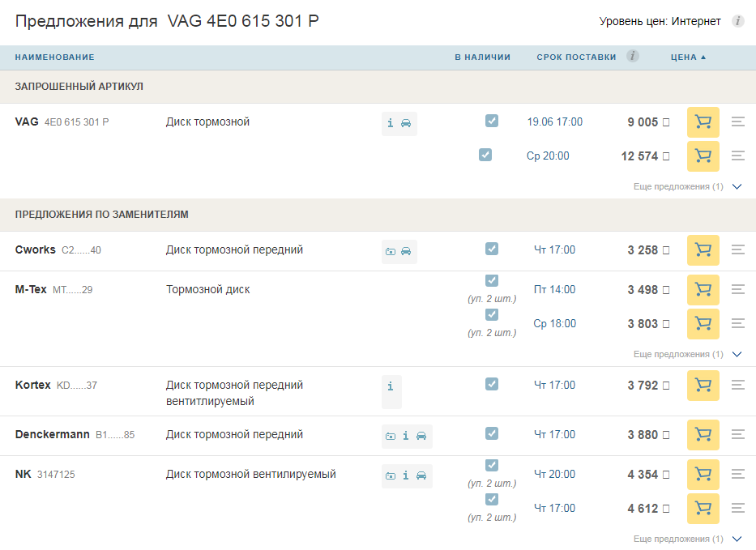Add Kortex disc at 3 792 to cart
The image size is (756, 550).
[x=703, y=386]
